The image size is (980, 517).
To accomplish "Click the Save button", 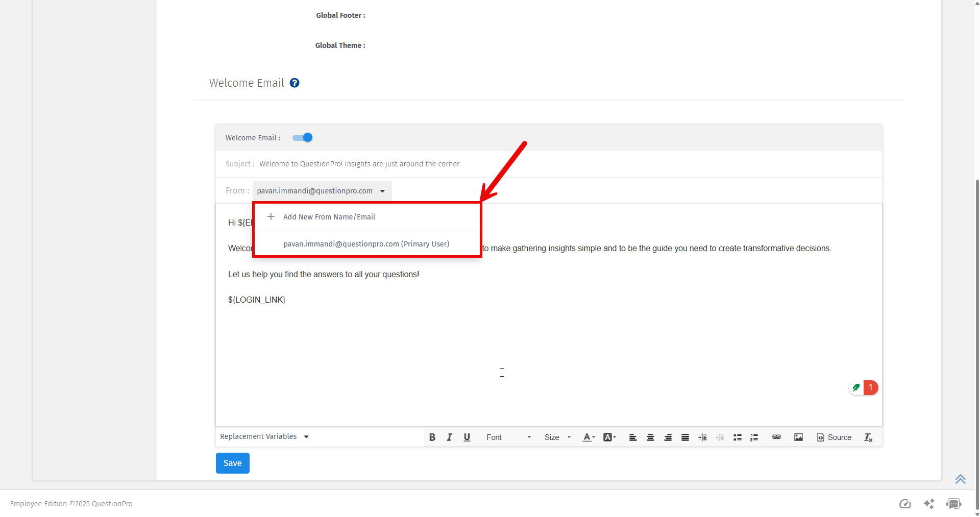I will pos(232,463).
